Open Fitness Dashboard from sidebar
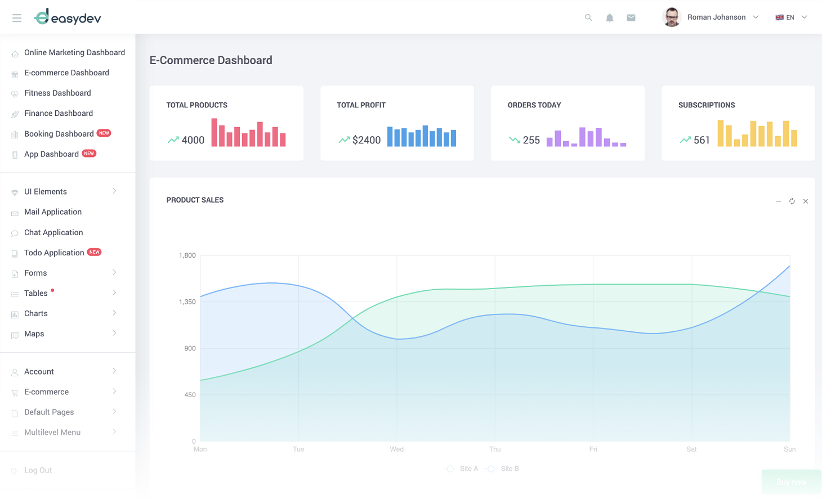This screenshot has height=504, width=822. (x=57, y=93)
